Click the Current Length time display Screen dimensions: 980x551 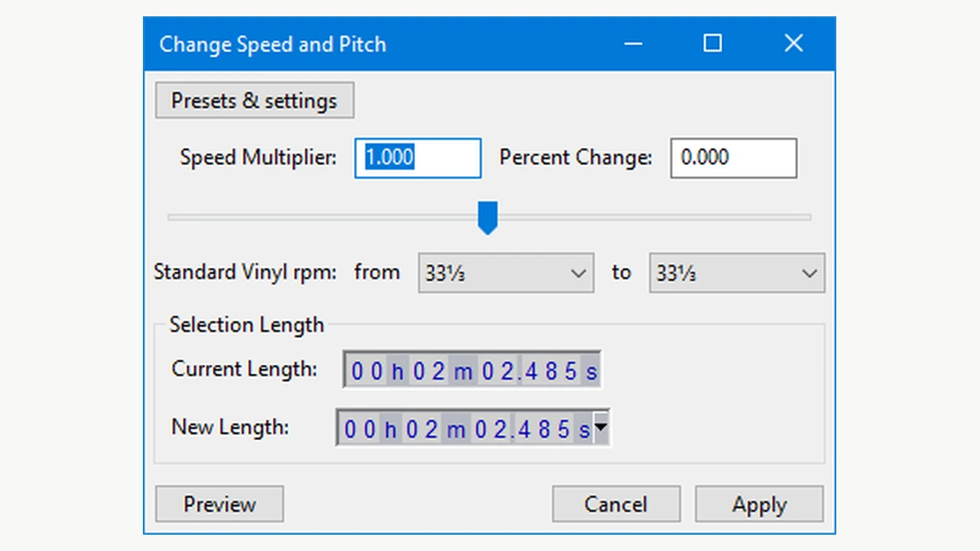(x=472, y=371)
